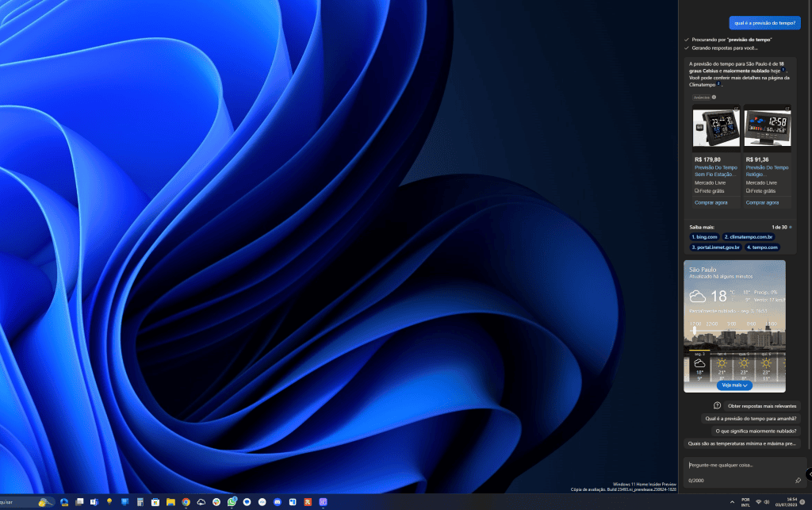The width and height of the screenshot is (812, 510).
Task: Toggle the pin icon near the 0/2000 character counter
Action: (x=799, y=481)
